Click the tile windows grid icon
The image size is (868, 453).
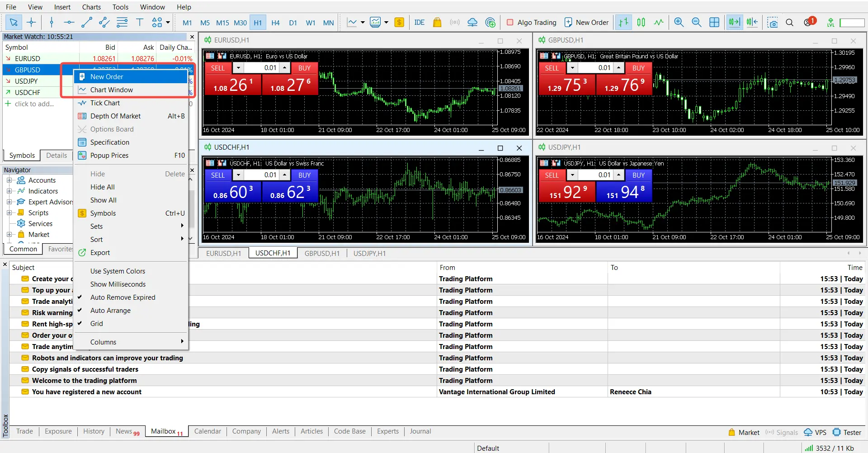coord(714,22)
